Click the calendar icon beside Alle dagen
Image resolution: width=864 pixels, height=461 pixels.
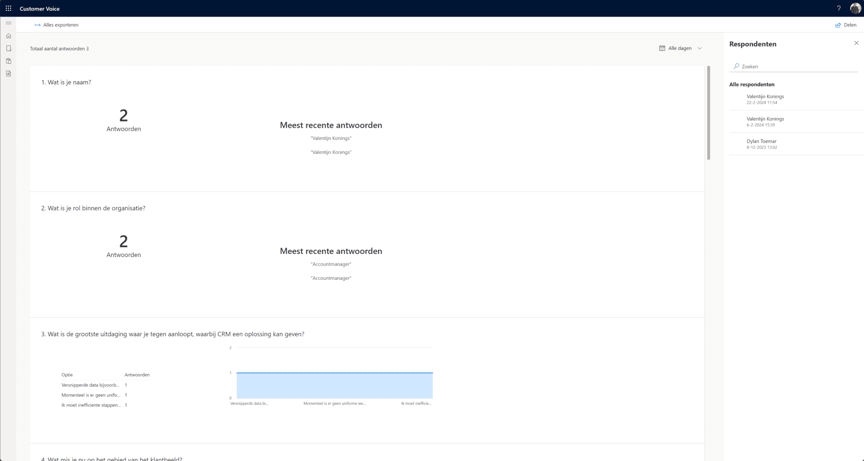[662, 48]
